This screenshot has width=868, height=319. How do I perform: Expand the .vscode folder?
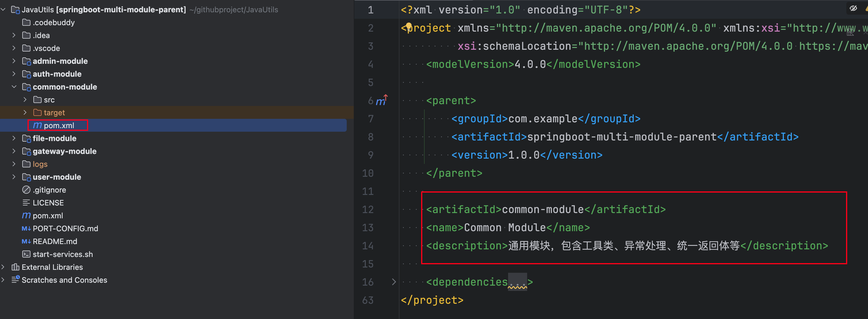[14, 48]
